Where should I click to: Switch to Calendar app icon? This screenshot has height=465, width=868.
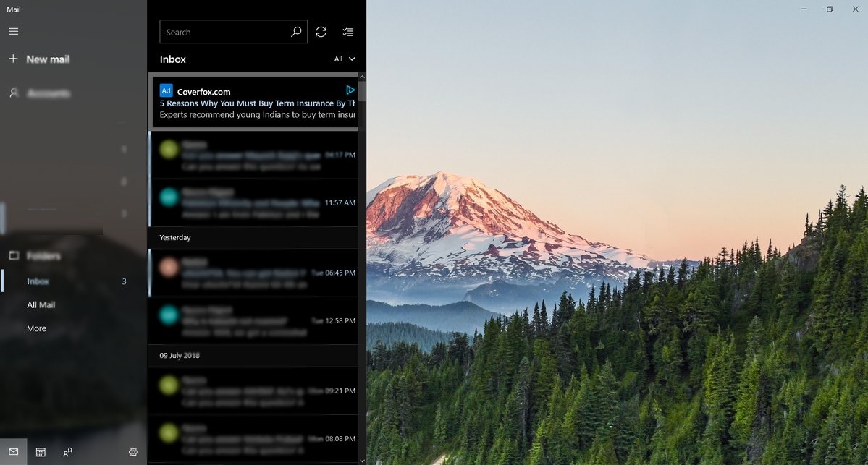click(41, 452)
